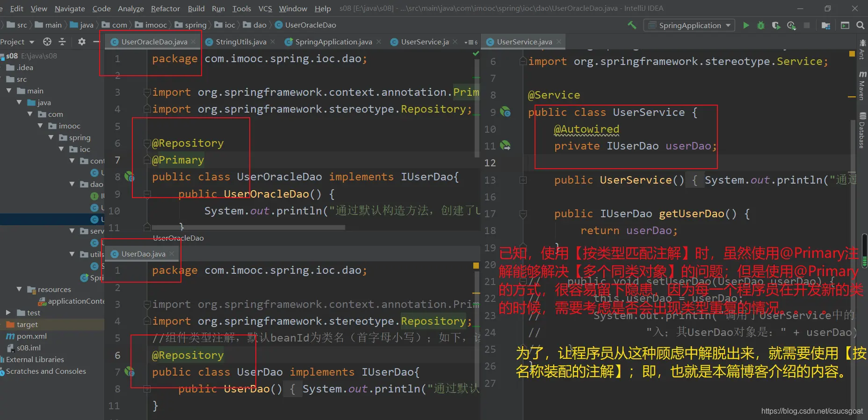Click Spring bean gutter icon beside UserOracleDao class
The image size is (868, 420).
(130, 177)
